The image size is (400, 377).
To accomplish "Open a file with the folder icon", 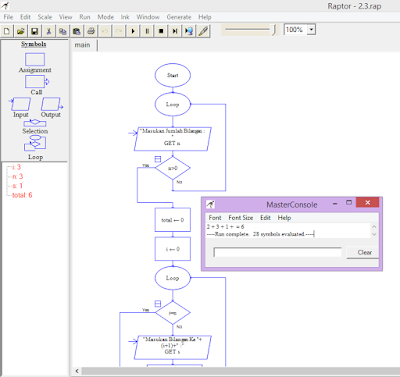I will 21,31.
